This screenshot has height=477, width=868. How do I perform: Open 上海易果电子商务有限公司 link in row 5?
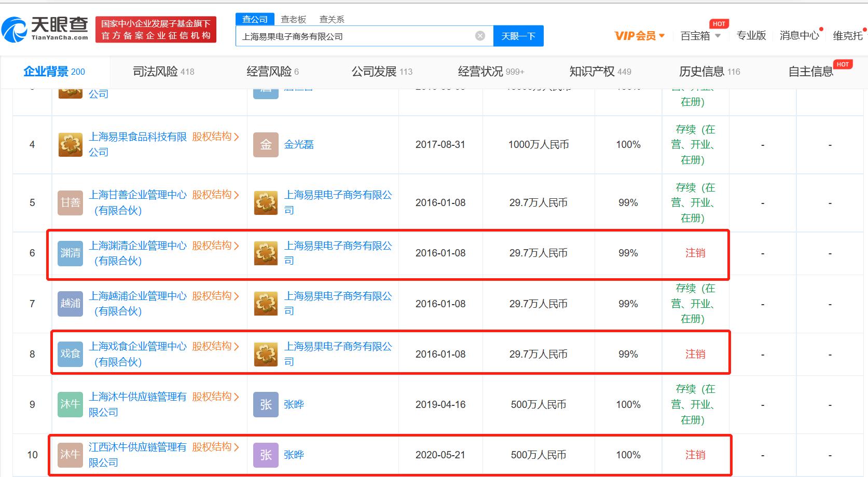point(338,202)
